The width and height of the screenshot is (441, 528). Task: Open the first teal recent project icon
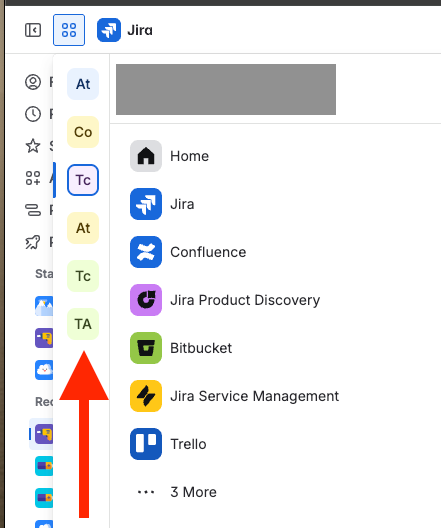point(44,466)
